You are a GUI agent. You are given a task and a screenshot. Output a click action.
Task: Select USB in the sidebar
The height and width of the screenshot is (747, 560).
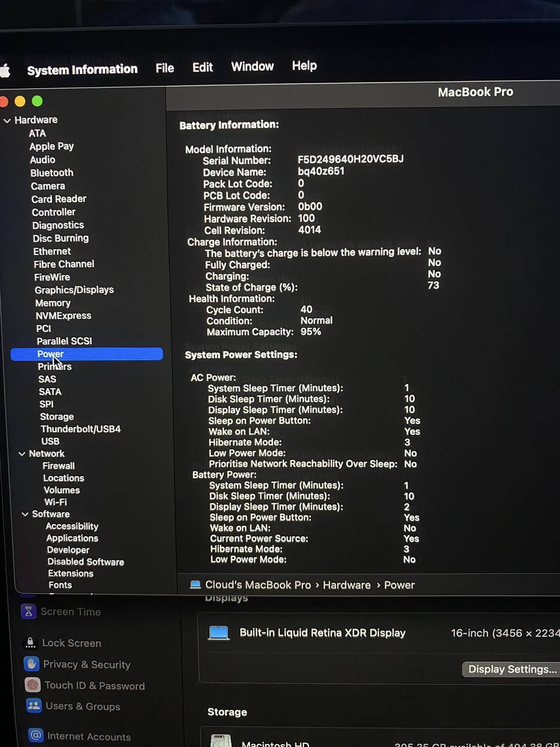point(50,441)
